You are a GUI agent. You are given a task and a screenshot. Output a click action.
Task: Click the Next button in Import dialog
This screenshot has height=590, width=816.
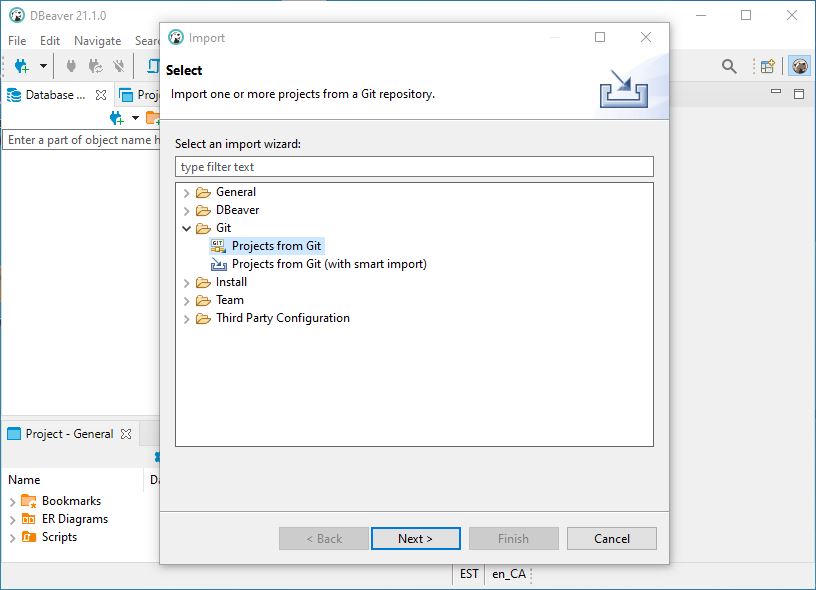pos(416,538)
